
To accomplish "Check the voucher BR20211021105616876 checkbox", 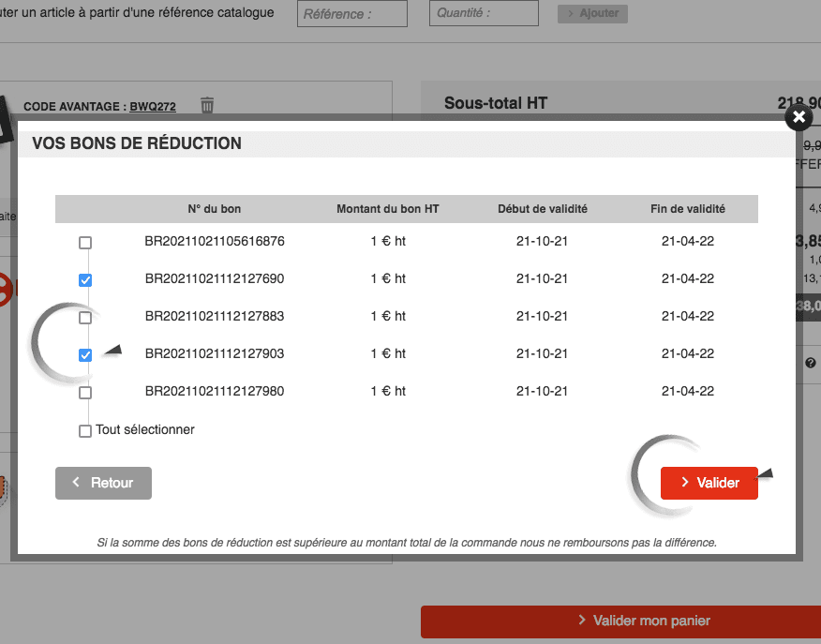I will [x=85, y=243].
